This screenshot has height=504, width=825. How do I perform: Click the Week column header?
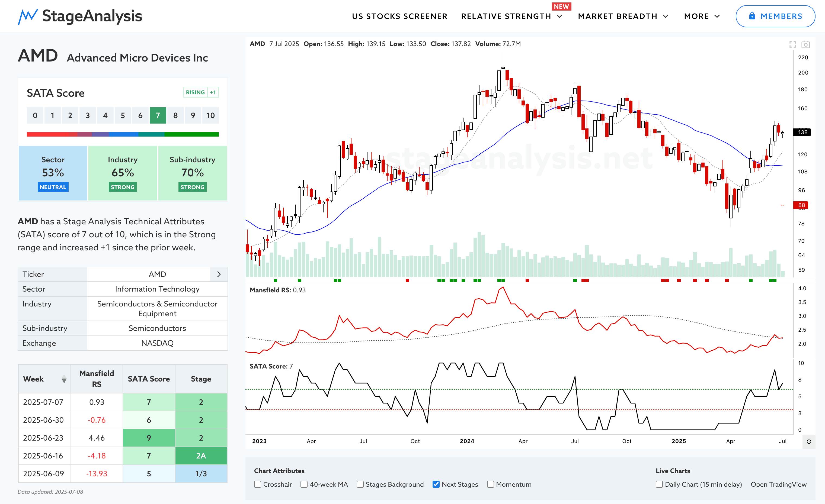click(44, 379)
